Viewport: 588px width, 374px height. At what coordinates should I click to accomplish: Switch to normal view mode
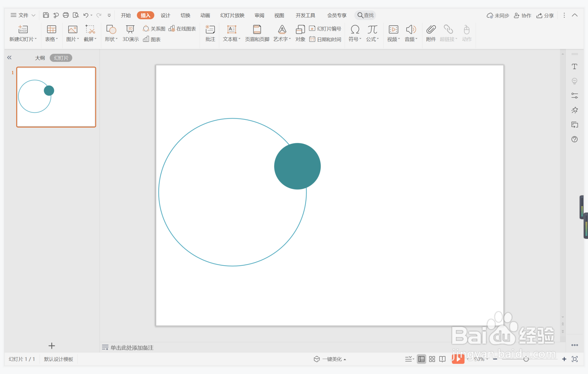point(421,359)
